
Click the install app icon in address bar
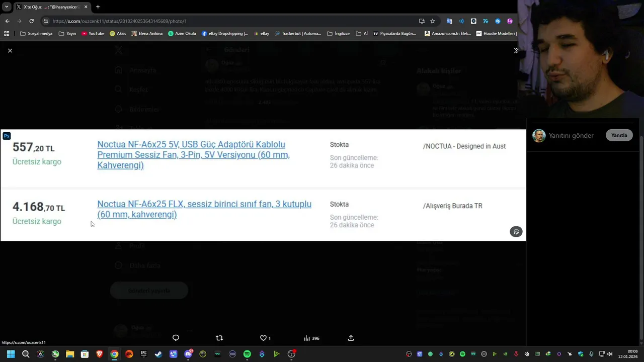[422, 21]
